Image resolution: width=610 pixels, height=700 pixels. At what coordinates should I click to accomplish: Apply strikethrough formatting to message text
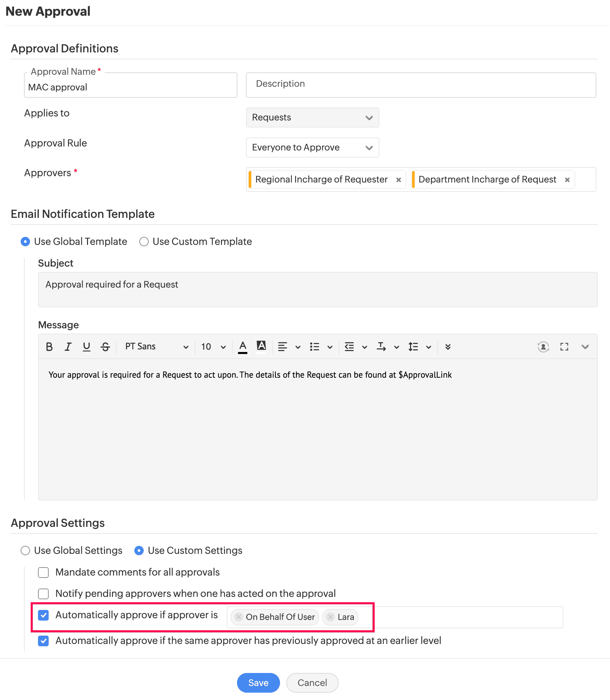pos(105,347)
